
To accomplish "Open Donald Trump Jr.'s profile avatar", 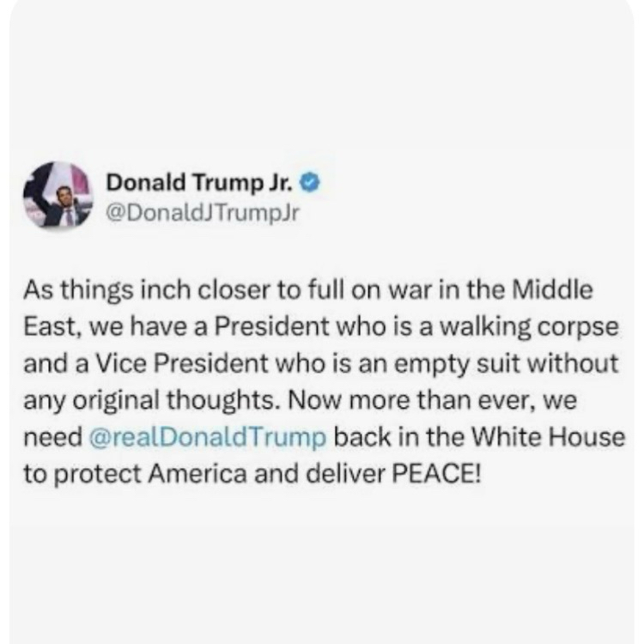I will coord(58,195).
